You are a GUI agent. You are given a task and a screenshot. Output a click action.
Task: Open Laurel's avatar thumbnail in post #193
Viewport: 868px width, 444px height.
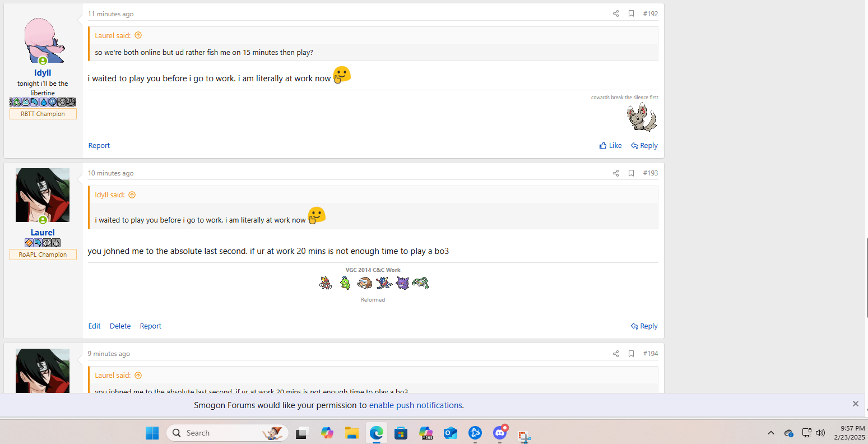pos(43,195)
